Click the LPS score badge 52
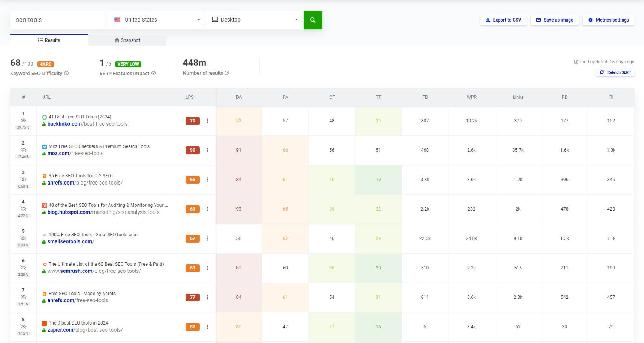 coord(192,327)
